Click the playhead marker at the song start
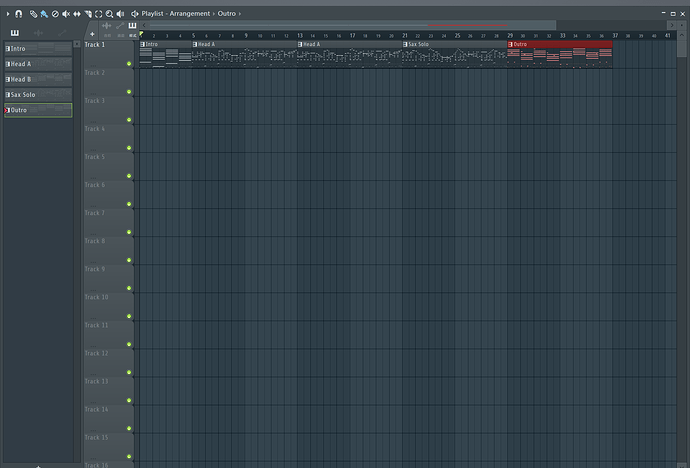690x468 pixels. tap(141, 35)
